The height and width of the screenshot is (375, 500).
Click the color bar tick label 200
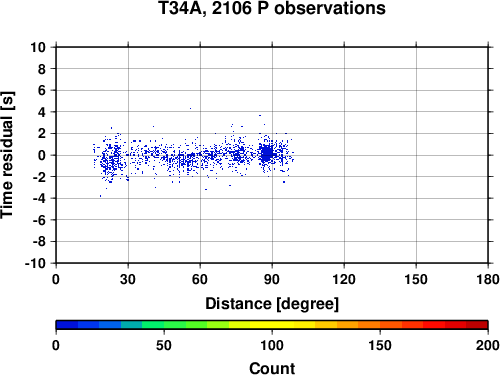pos(488,345)
